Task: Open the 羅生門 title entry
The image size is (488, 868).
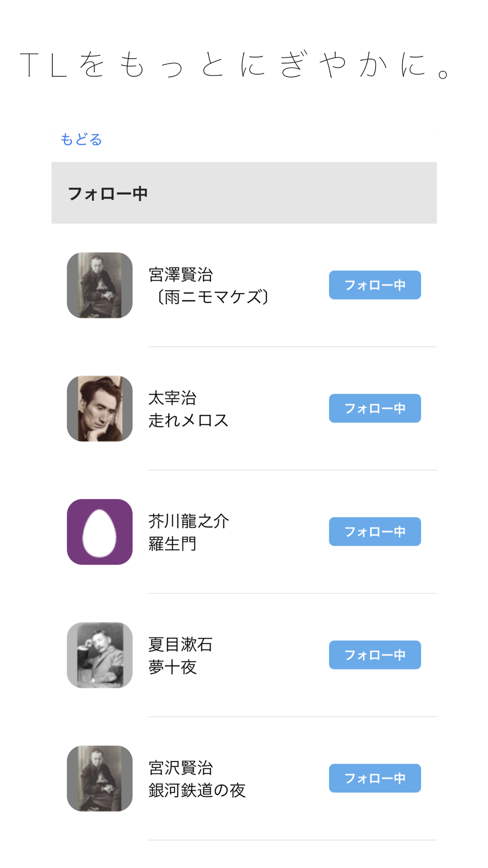Action: coord(172,544)
